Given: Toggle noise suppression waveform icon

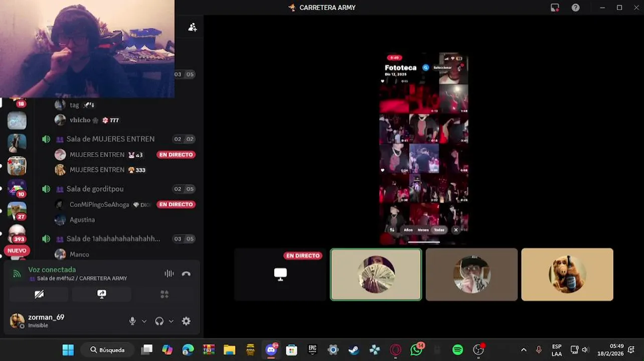Looking at the screenshot, I should point(169,274).
